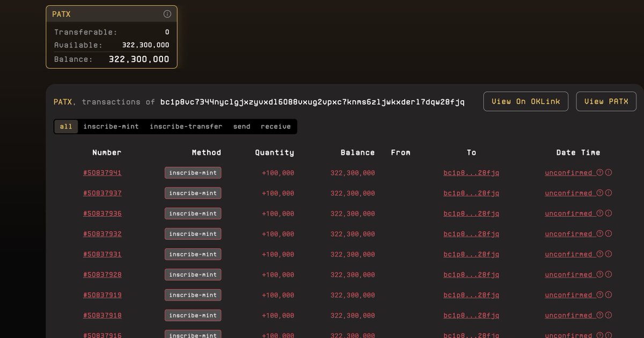This screenshot has width=644, height=338.
Task: Click the question mark icon in row #50837937
Action: coord(600,193)
